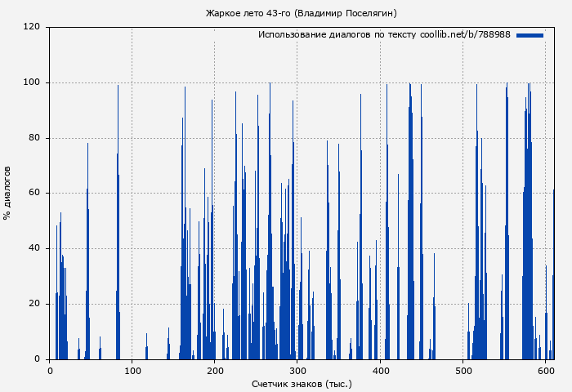The height and width of the screenshot is (392, 572).
Task: Select the horizontal axis label 'Счетчик знаков (тыс.)'
Action: coord(302,383)
